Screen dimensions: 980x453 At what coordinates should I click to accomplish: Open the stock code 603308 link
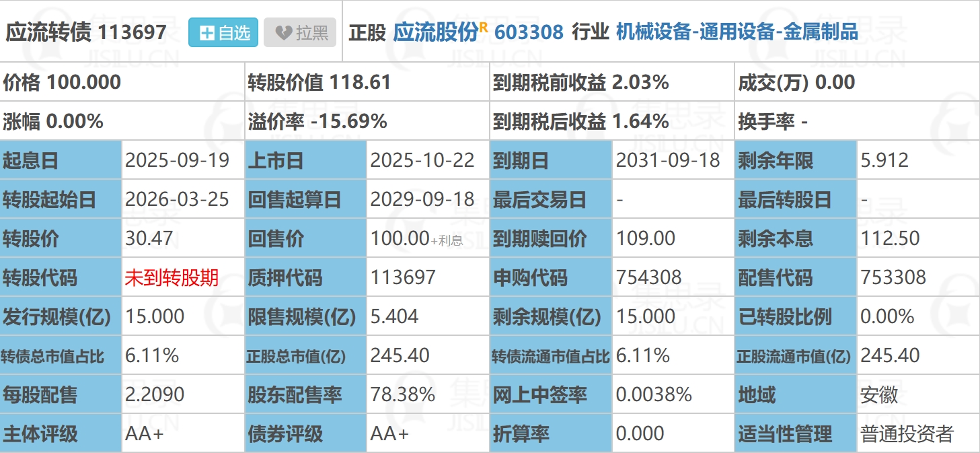(529, 32)
